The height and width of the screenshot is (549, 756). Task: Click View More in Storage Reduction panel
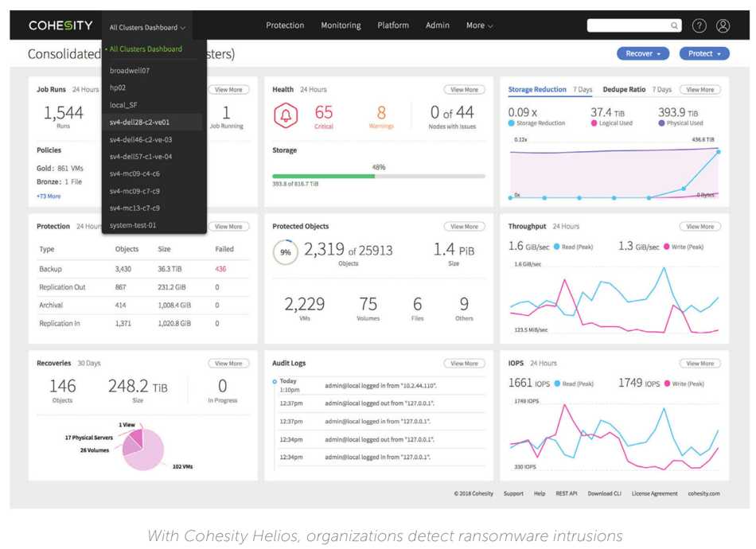pyautogui.click(x=700, y=90)
